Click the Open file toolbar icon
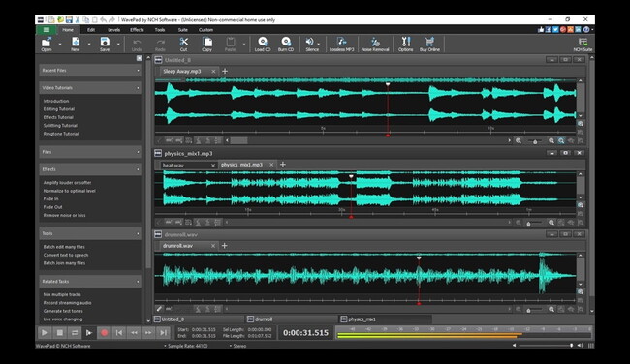Viewport: 630px width, 364px height. (x=47, y=44)
